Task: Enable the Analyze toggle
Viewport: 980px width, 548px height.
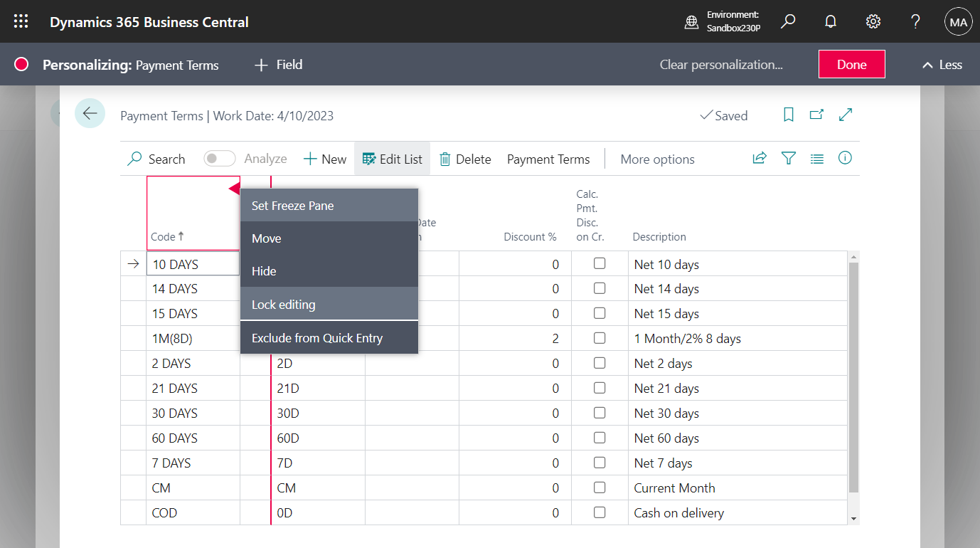Action: pyautogui.click(x=219, y=158)
